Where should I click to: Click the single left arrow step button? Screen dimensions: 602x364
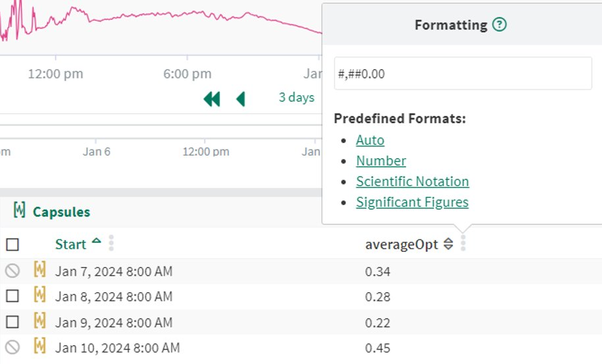click(240, 99)
